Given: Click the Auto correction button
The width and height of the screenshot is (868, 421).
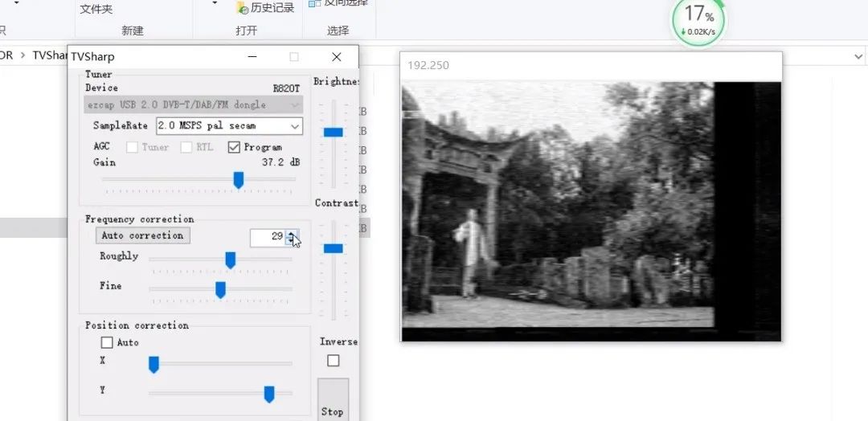Looking at the screenshot, I should coord(143,235).
